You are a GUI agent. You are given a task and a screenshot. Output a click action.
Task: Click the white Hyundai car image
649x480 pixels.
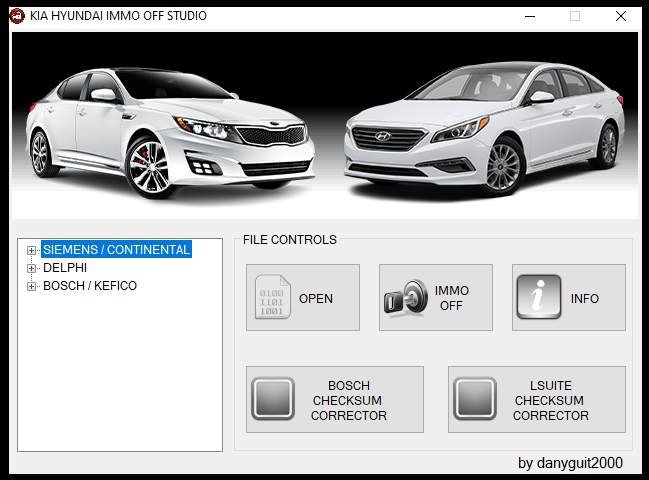(x=480, y=130)
